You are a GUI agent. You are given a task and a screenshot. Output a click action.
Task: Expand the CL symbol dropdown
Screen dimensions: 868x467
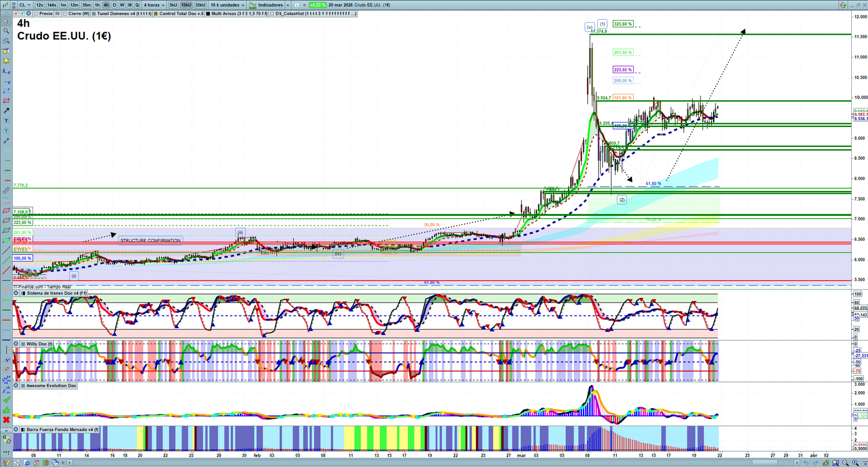(x=24, y=5)
